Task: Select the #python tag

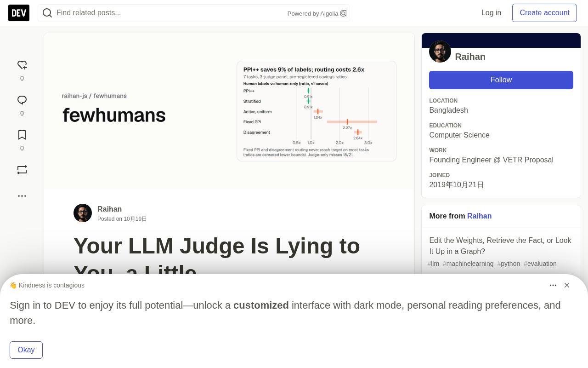Action: click(x=509, y=264)
